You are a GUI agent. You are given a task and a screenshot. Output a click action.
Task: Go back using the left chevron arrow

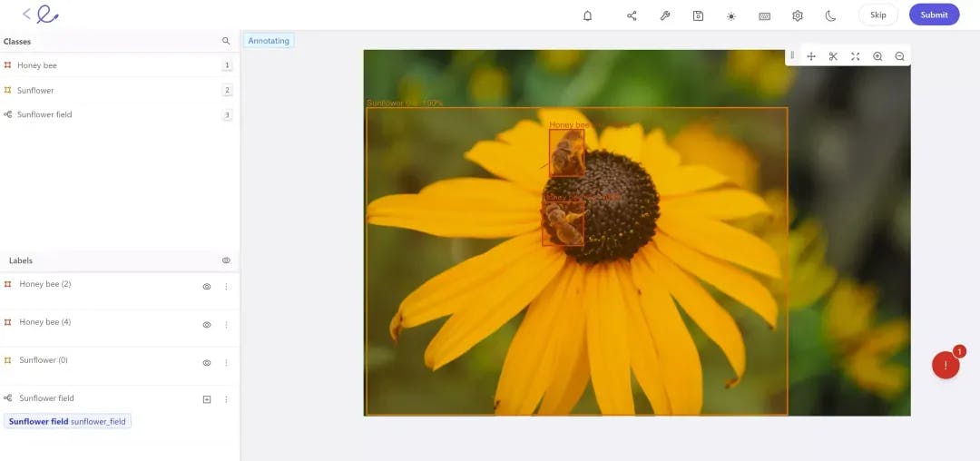click(26, 14)
